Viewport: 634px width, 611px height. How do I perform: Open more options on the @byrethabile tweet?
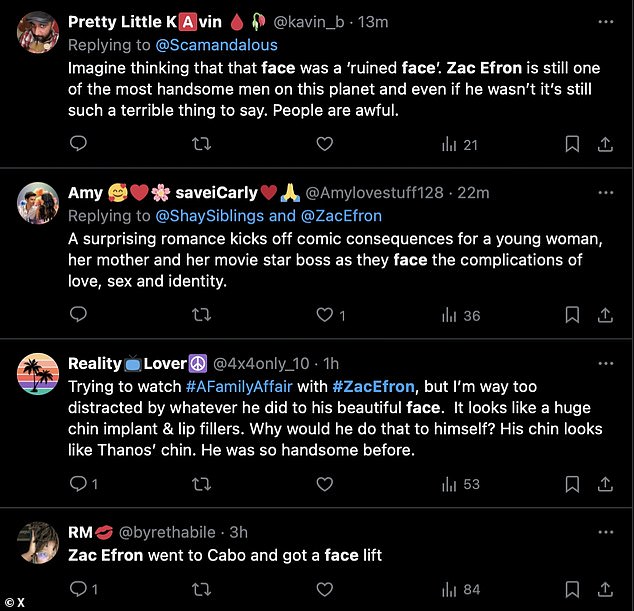point(605,532)
